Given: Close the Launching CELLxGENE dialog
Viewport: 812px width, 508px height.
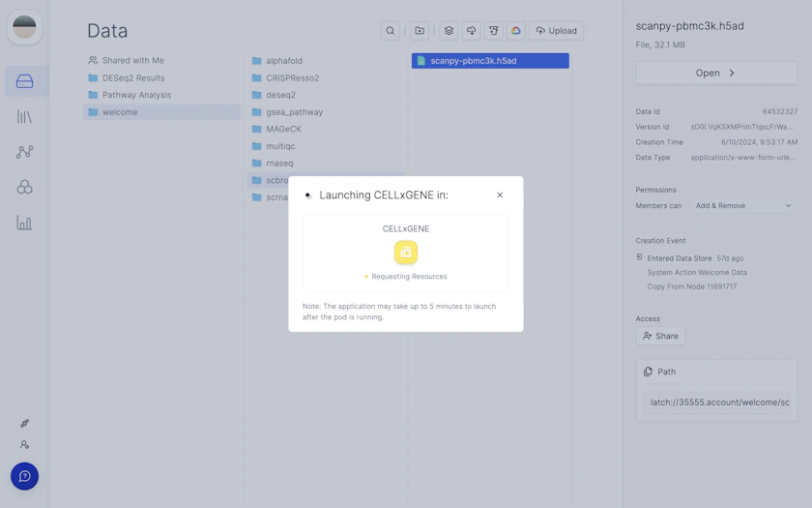Looking at the screenshot, I should coord(500,194).
